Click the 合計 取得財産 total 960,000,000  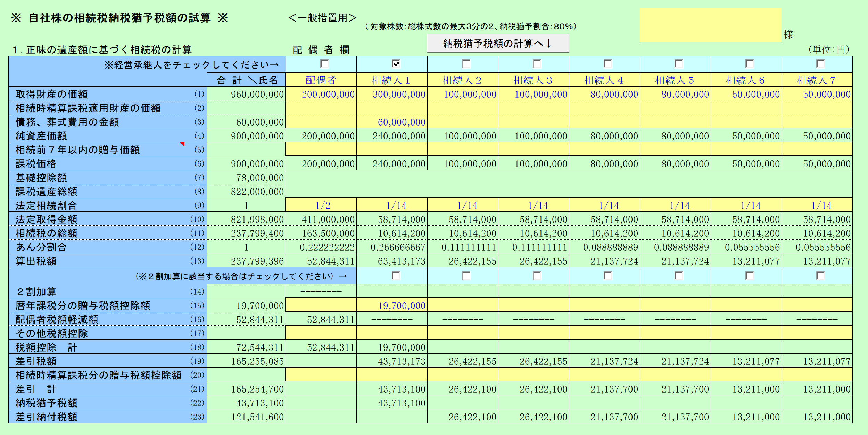[246, 94]
